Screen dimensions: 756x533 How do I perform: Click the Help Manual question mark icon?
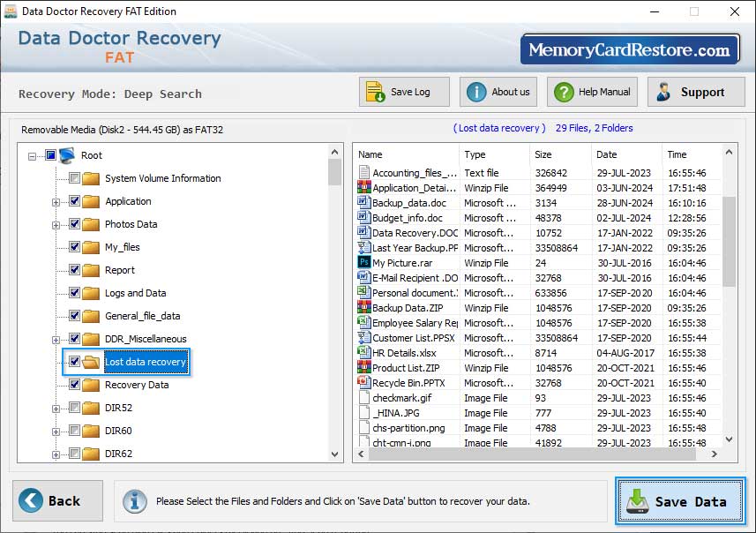(x=564, y=92)
